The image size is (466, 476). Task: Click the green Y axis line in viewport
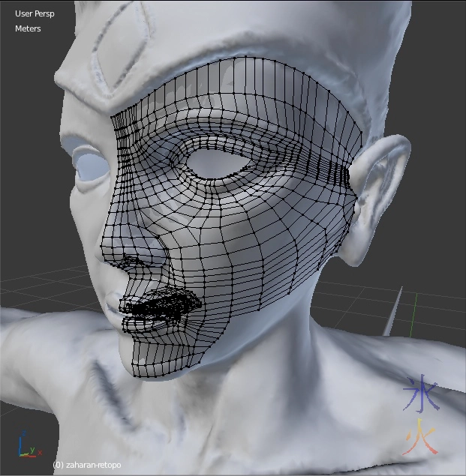point(416,307)
